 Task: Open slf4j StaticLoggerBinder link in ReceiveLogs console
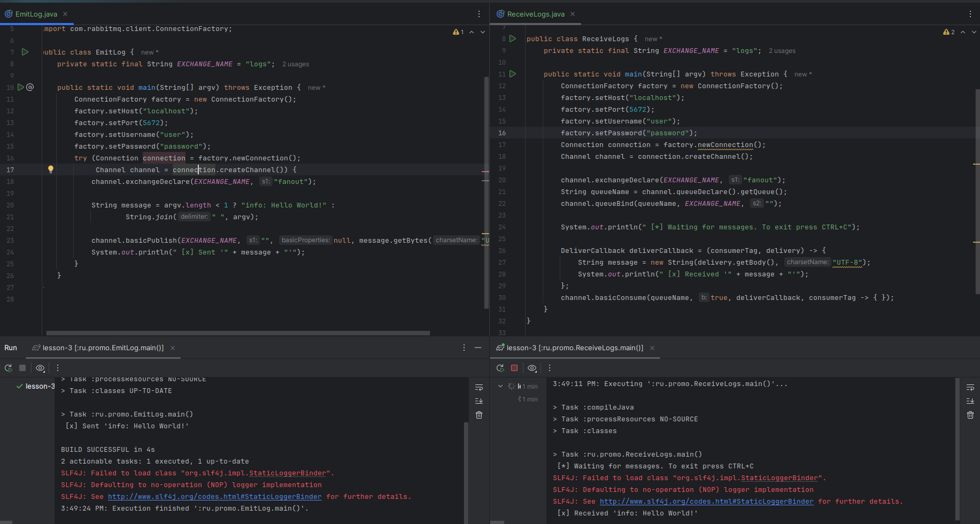pyautogui.click(x=707, y=502)
